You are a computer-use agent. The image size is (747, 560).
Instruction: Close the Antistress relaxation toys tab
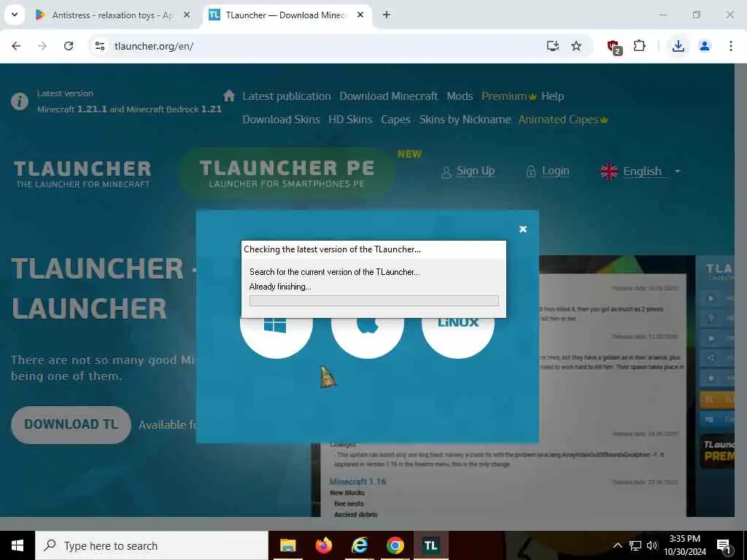pos(187,15)
